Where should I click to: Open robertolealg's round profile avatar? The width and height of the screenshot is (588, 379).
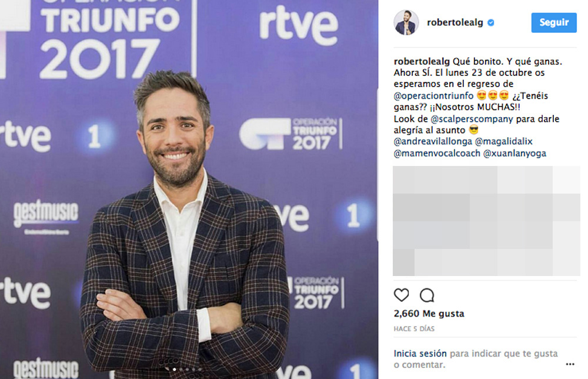click(406, 22)
